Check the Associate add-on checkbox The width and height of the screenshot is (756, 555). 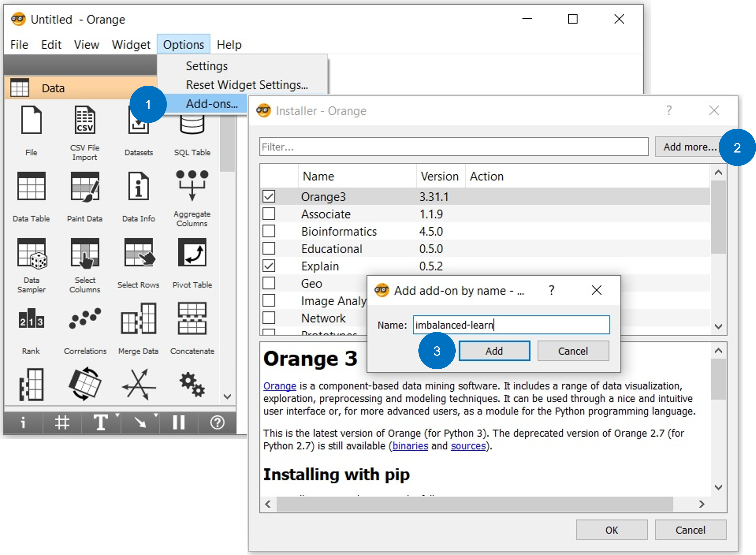click(x=269, y=214)
